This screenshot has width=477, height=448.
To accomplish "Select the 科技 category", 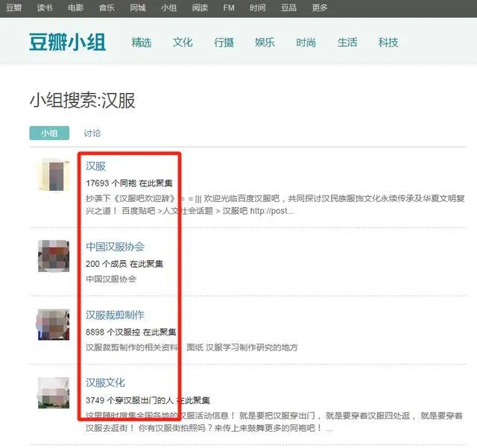I will pyautogui.click(x=388, y=42).
